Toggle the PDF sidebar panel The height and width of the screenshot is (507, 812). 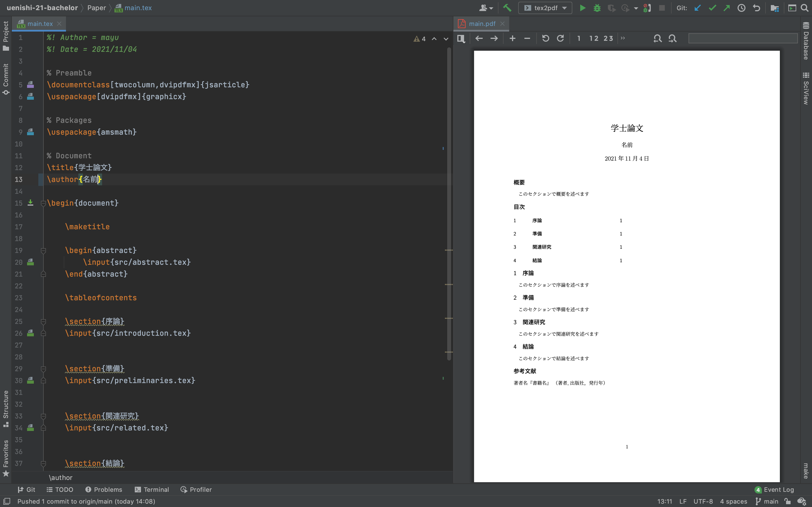point(461,38)
